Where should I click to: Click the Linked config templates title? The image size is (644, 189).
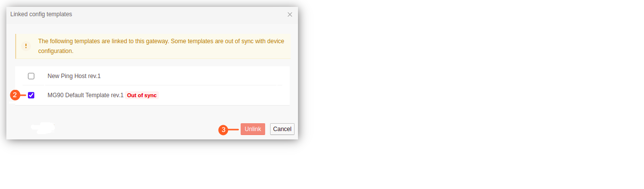coord(41,14)
